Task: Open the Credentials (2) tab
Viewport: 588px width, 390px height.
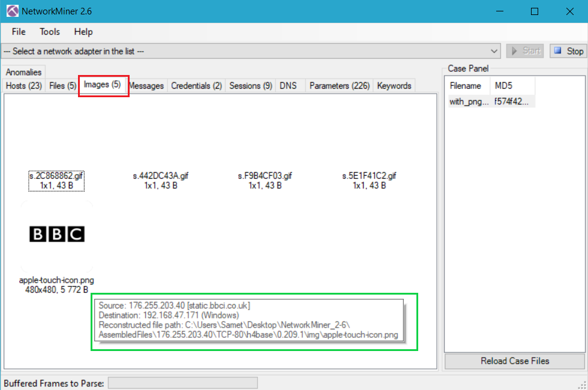Action: (x=196, y=86)
